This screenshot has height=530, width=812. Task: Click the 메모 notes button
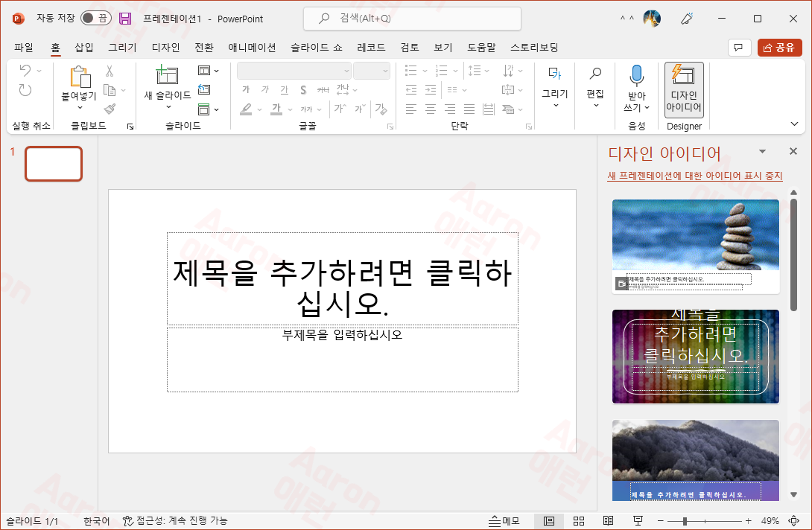[504, 520]
